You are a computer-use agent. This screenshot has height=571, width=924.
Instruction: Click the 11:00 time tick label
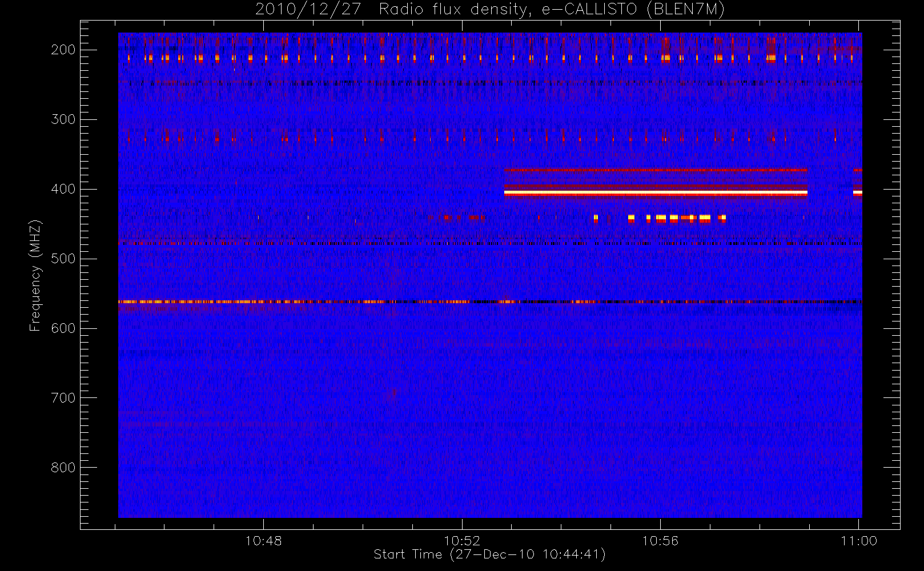point(859,541)
